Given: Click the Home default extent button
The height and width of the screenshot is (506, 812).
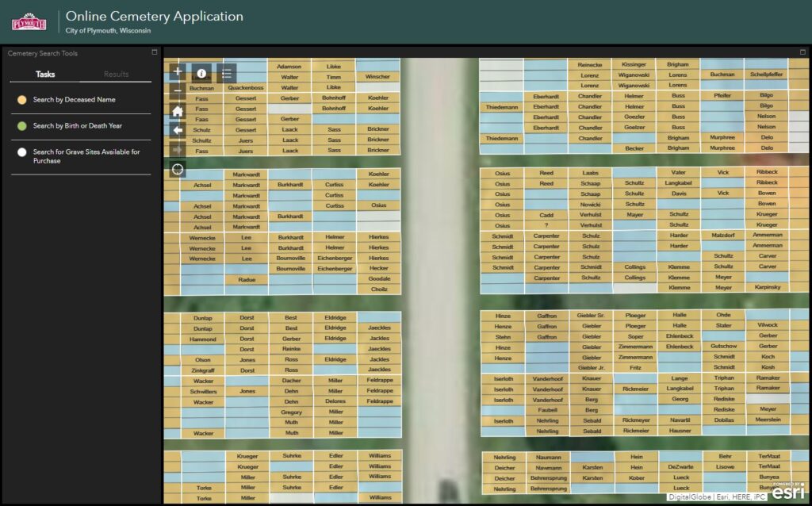Looking at the screenshot, I should tap(178, 111).
